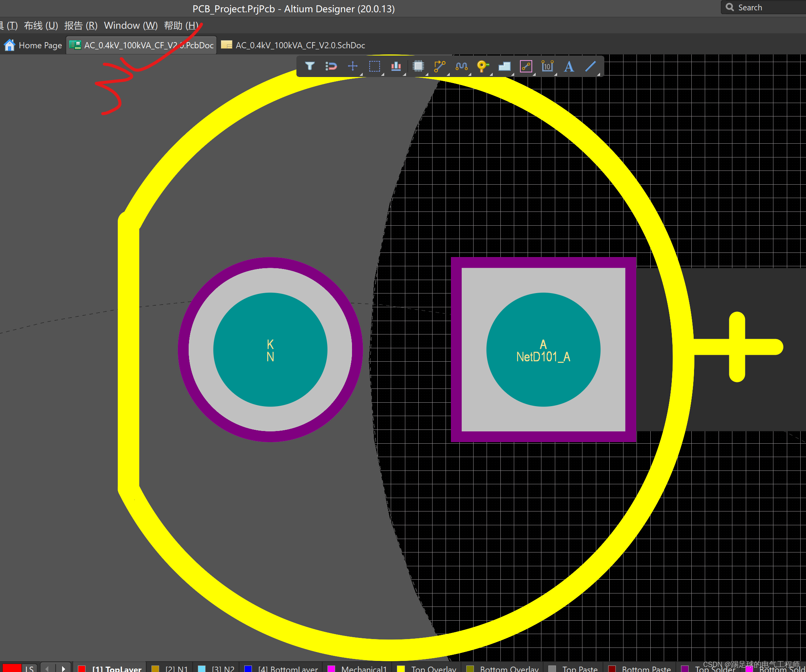
Task: Select the interactive routing tool
Action: [x=440, y=66]
